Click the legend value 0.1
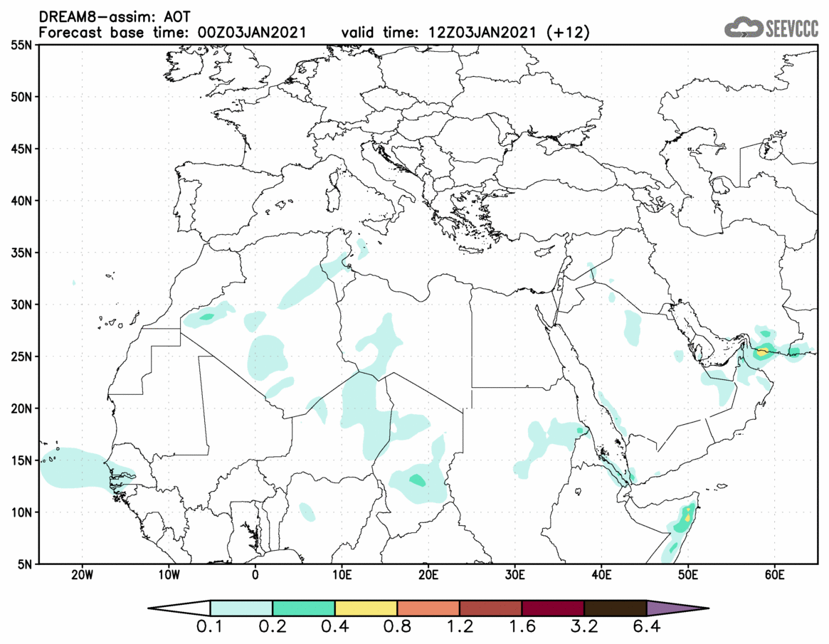 click(x=210, y=627)
